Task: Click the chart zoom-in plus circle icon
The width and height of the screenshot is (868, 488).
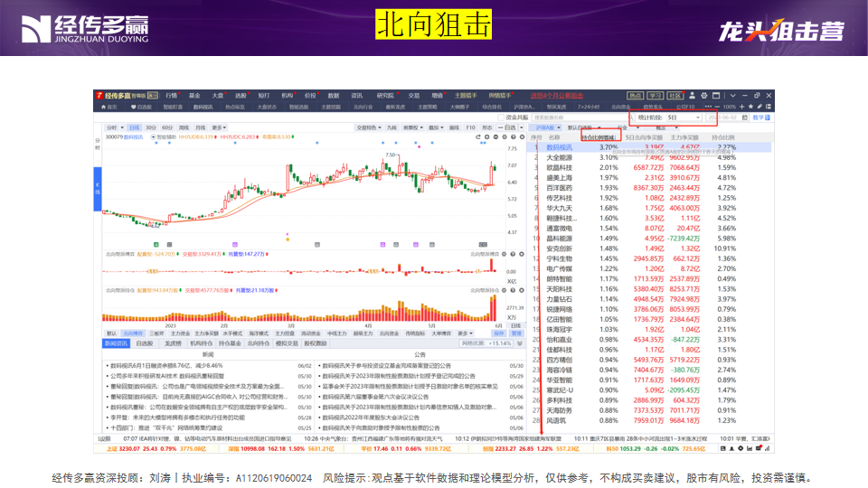Action: tap(487, 136)
